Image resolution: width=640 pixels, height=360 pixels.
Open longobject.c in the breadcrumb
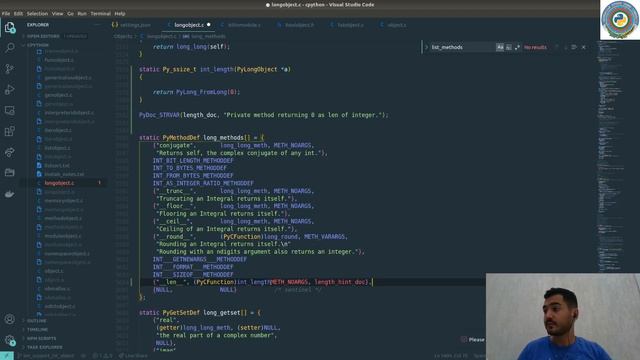(162, 36)
